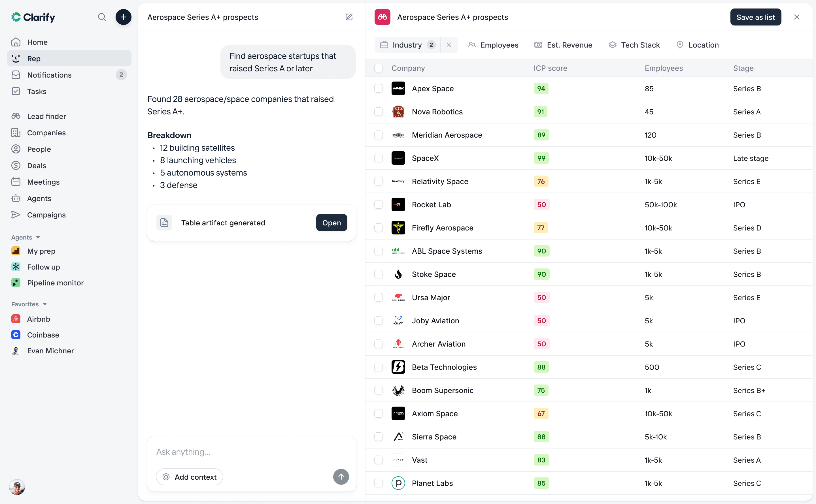Click the plus new item button
The width and height of the screenshot is (816, 504).
[x=123, y=17]
